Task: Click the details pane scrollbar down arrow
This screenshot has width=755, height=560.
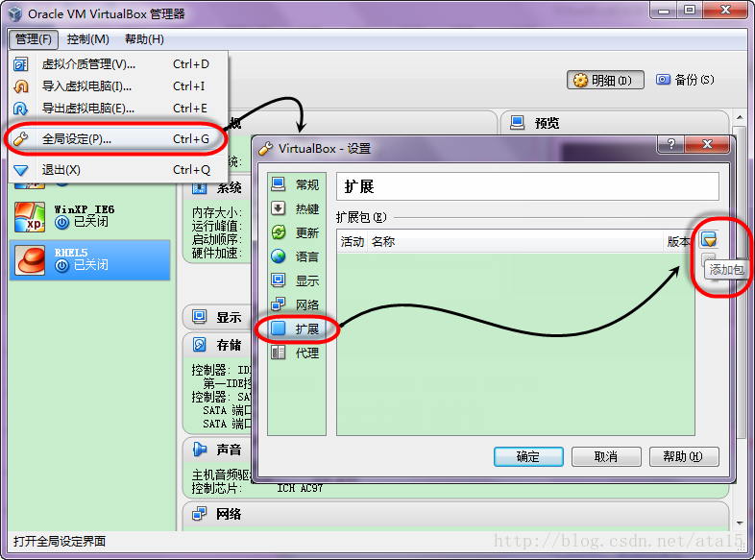Action: tap(740, 523)
